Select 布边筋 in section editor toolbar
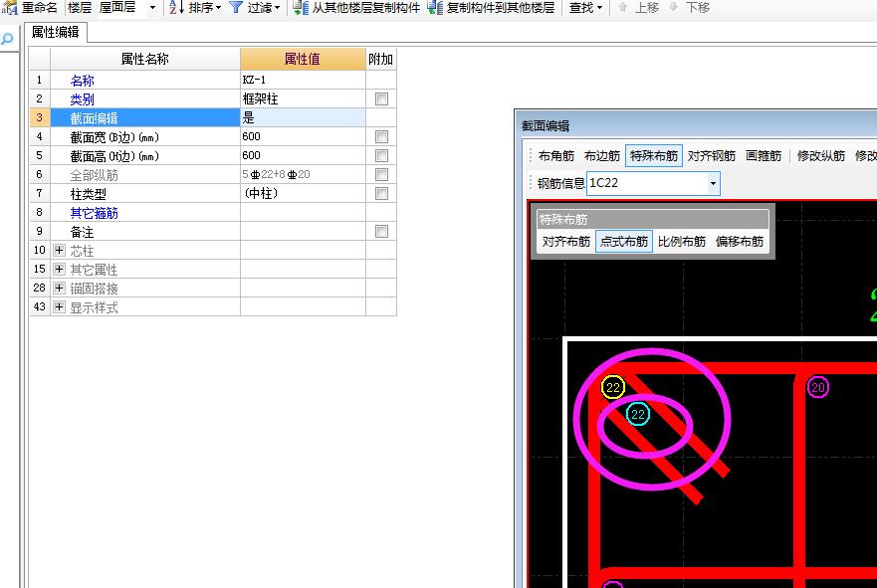877x588 pixels. pos(602,156)
